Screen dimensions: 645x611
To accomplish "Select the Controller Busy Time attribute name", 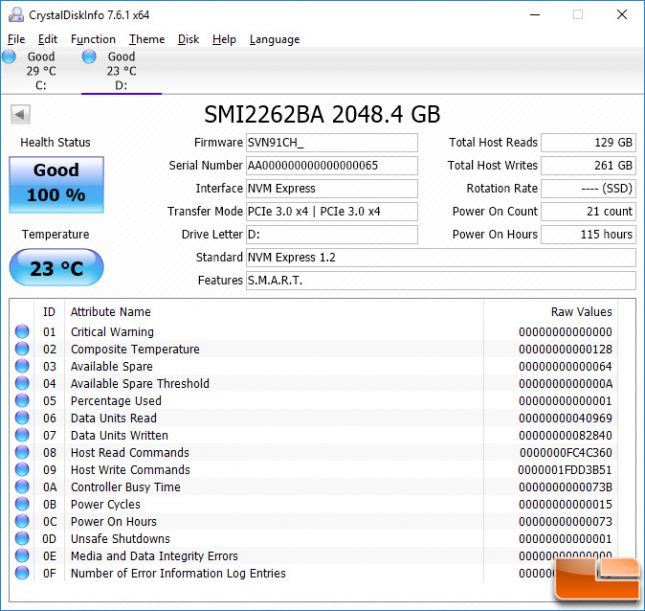I will click(125, 487).
